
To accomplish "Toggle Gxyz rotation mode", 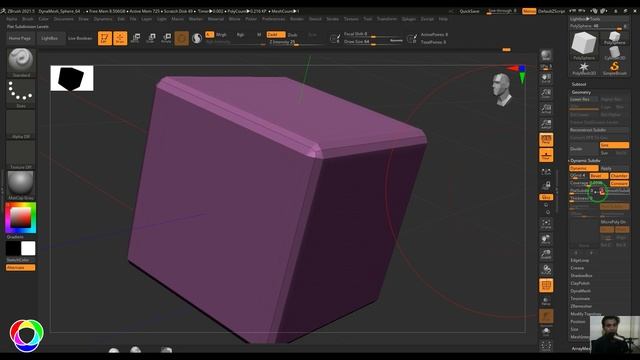I will tap(546, 197).
